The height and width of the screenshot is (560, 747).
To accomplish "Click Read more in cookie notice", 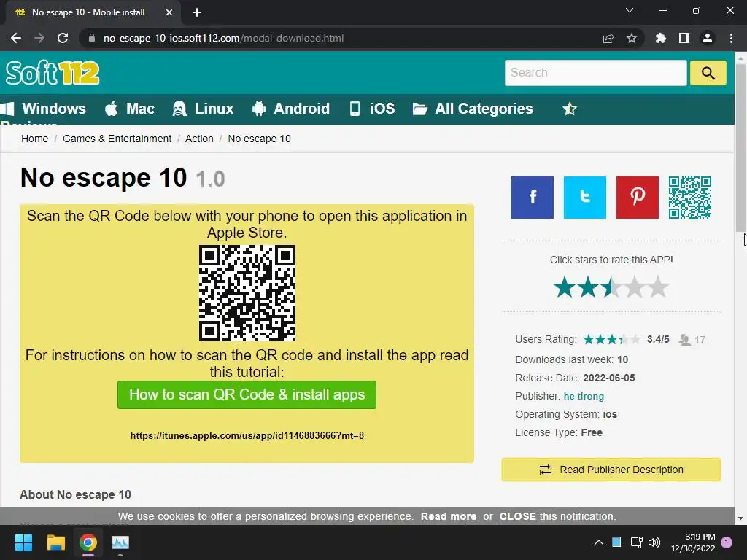I will [449, 516].
